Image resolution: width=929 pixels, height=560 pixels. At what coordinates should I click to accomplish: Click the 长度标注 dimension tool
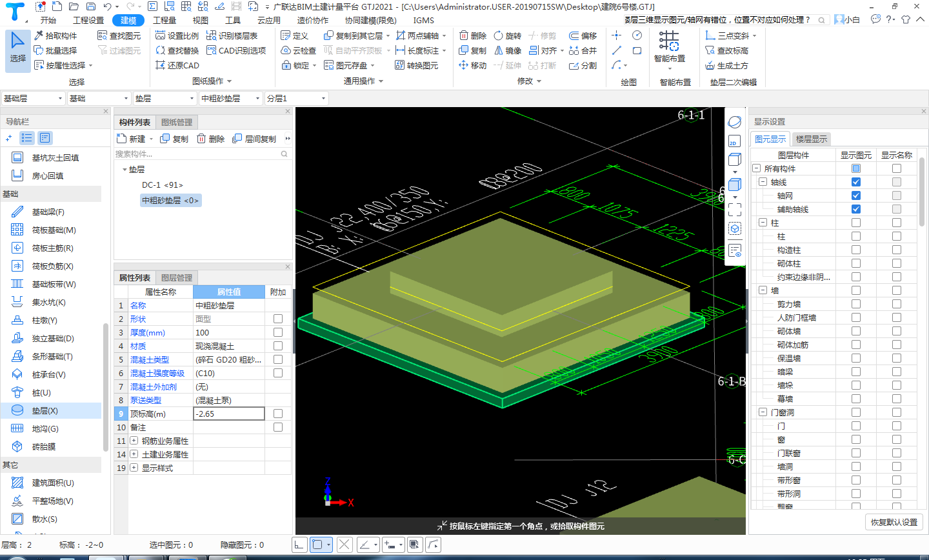tap(421, 50)
